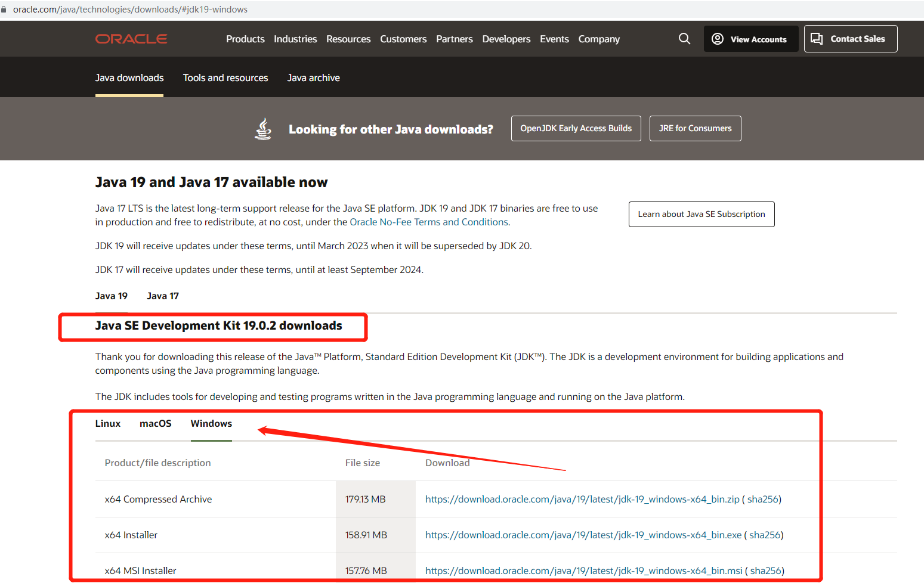Click the Contact Sales button

pos(851,39)
